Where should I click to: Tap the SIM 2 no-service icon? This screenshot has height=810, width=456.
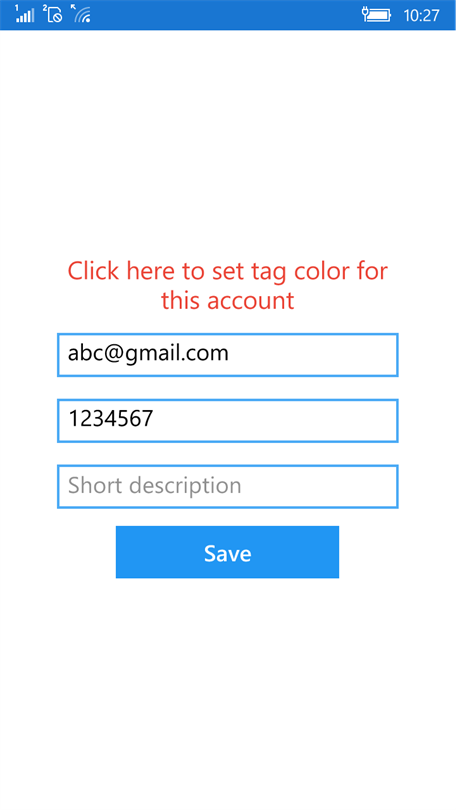click(53, 14)
